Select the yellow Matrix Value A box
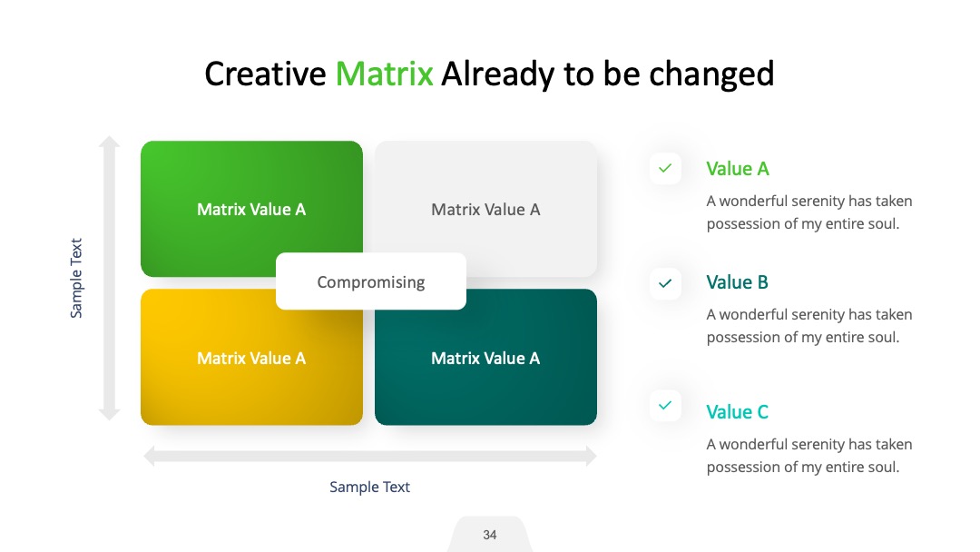The width and height of the screenshot is (980, 552). click(x=251, y=357)
